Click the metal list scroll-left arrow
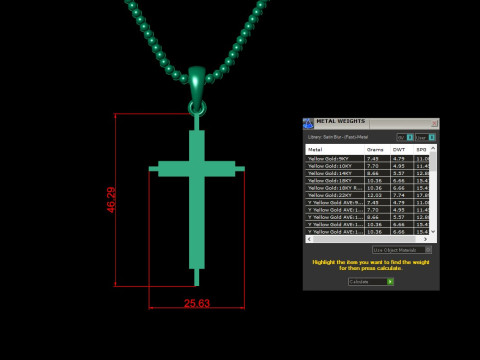Screen dimensions: 480x360 tap(309, 239)
